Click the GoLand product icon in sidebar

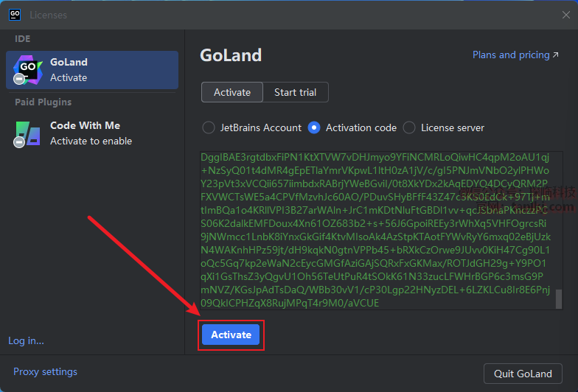(28, 70)
